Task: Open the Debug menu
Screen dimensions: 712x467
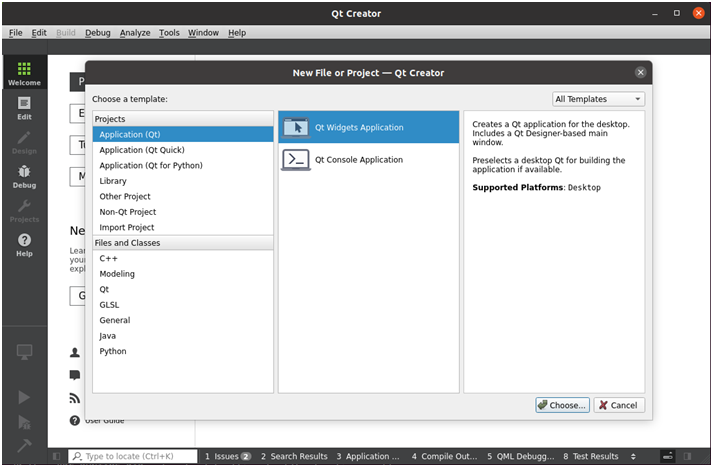Action: (x=98, y=33)
